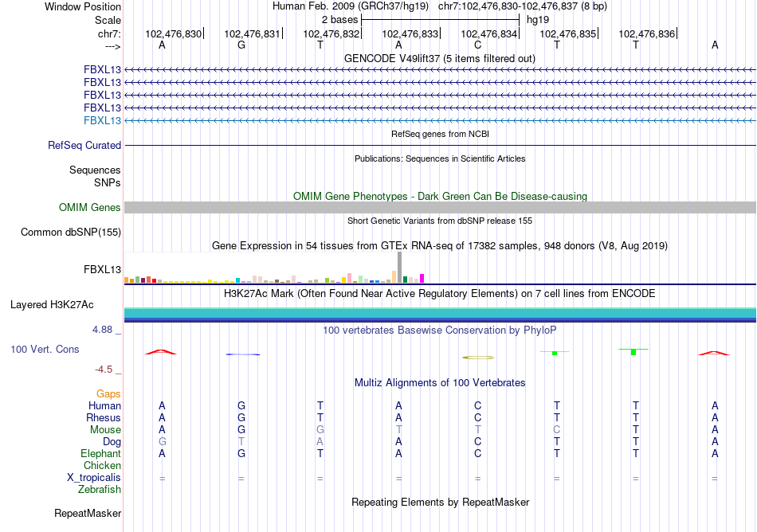Click the 'Mouse' alignment row label
This screenshot has height=532, width=757.
(x=105, y=430)
